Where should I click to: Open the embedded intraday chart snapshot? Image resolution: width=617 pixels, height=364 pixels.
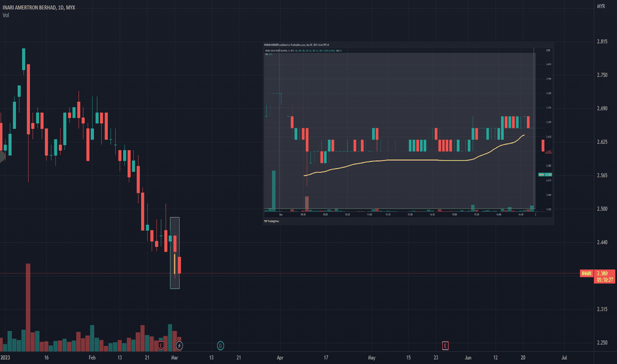(x=408, y=134)
